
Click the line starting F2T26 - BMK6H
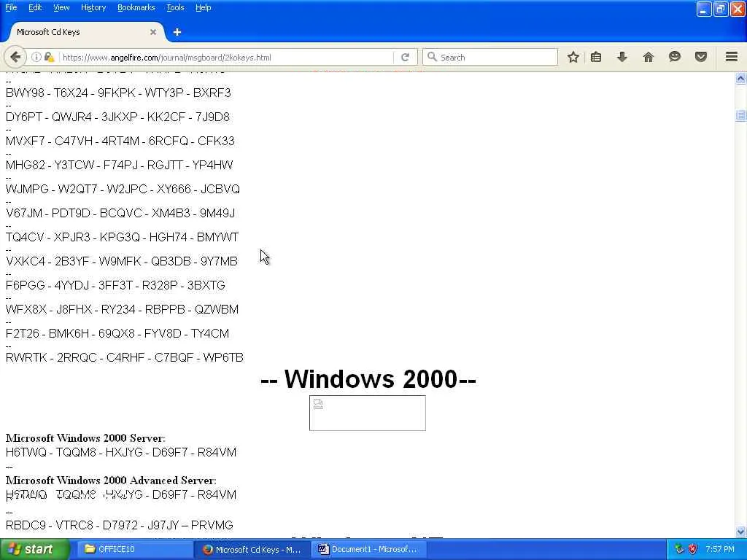(x=117, y=333)
